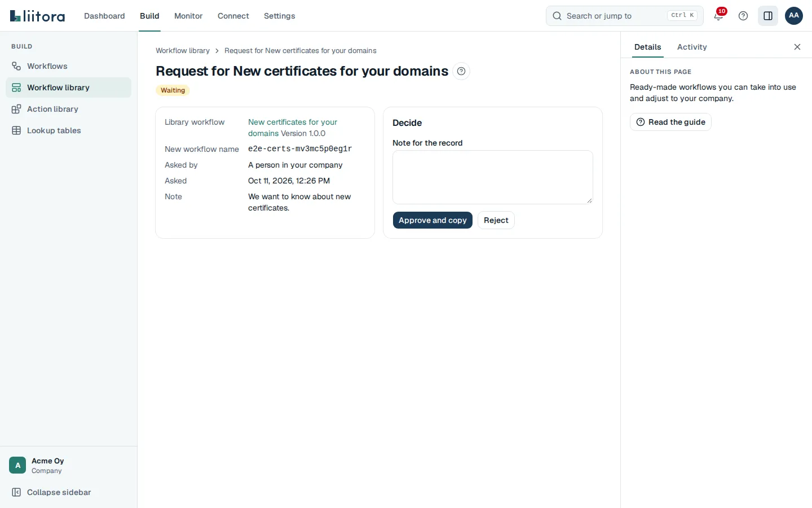Open Lookup tables in the sidebar
Viewport: 812px width, 508px height.
[68, 130]
